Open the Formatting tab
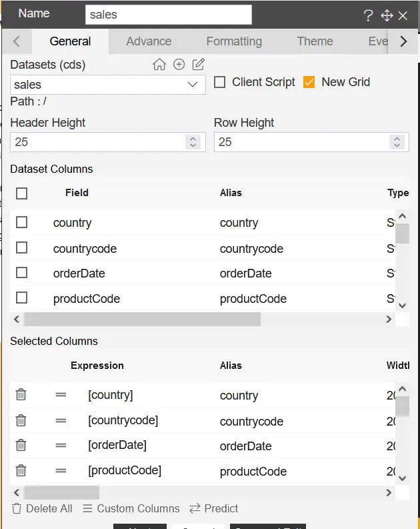The height and width of the screenshot is (529, 420). click(234, 41)
